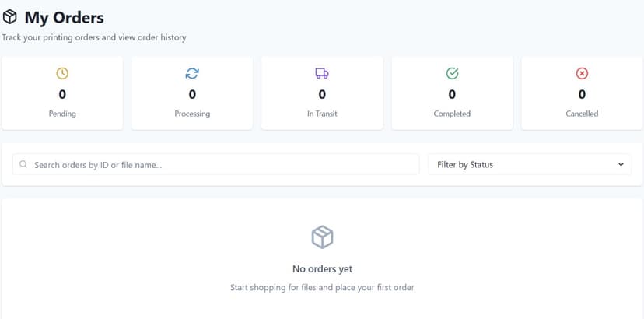This screenshot has width=644, height=319.
Task: Click the No orders yet message
Action: [x=322, y=269]
